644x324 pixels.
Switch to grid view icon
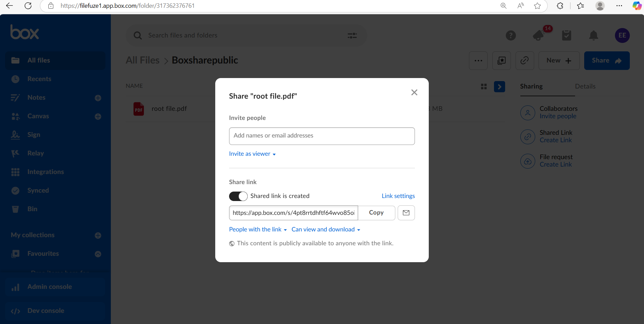point(484,87)
